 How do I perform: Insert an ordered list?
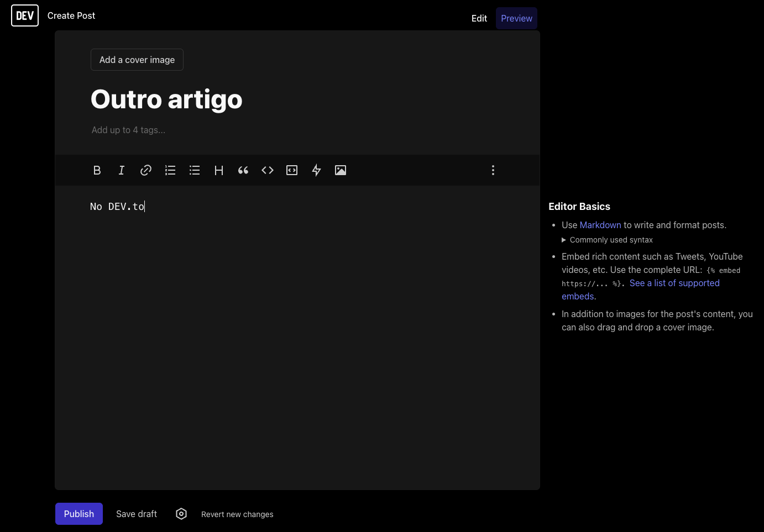170,170
